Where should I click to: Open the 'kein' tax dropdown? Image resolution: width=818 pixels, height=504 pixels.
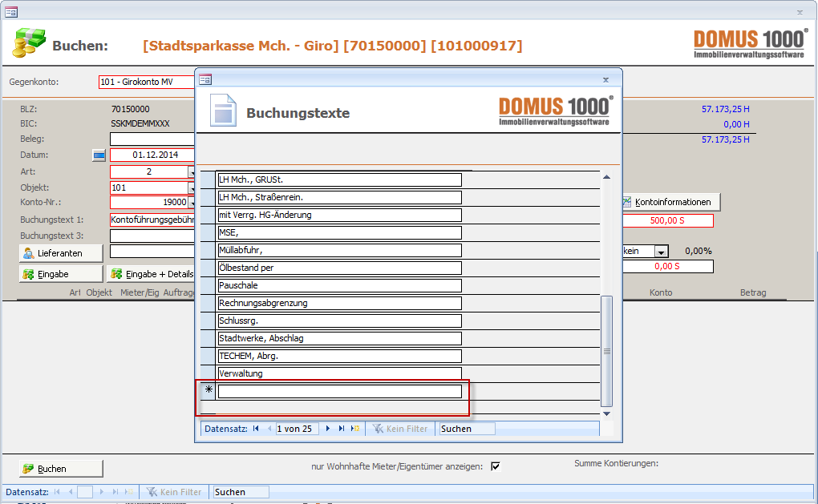tap(661, 252)
